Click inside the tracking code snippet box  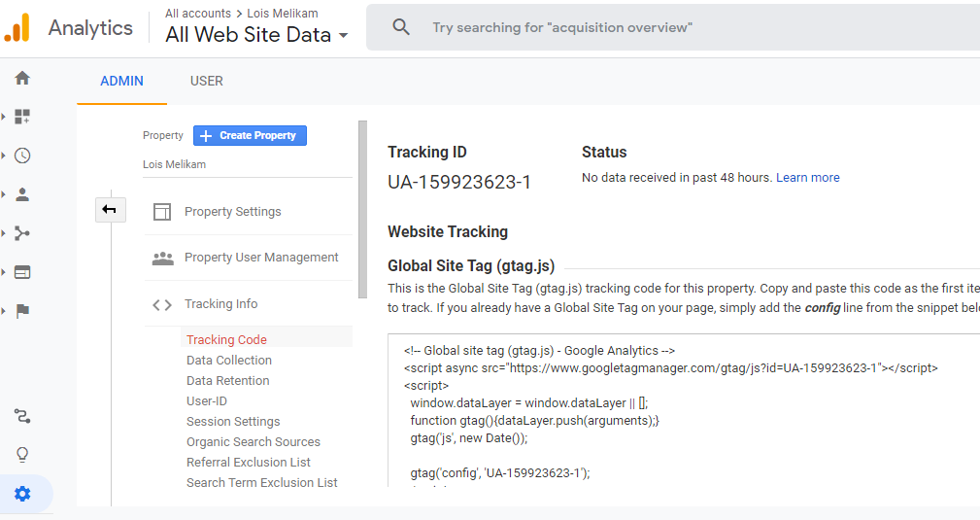click(x=684, y=410)
